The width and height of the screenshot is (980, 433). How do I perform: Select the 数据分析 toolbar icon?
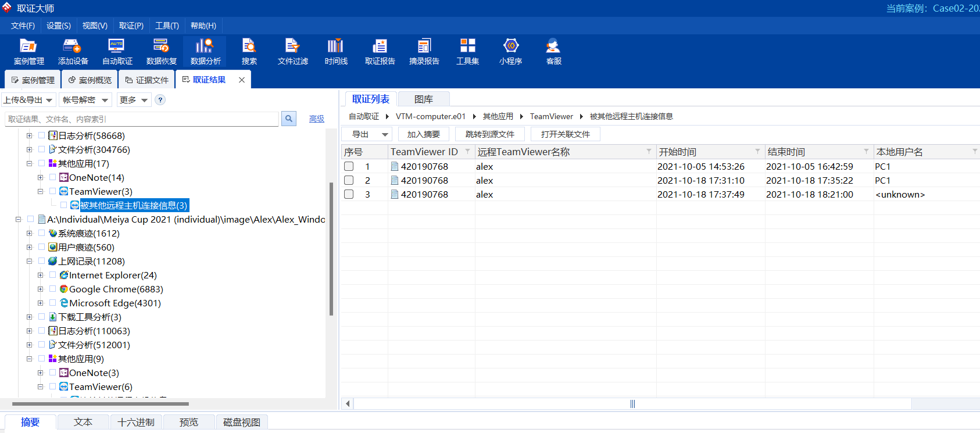tap(205, 51)
